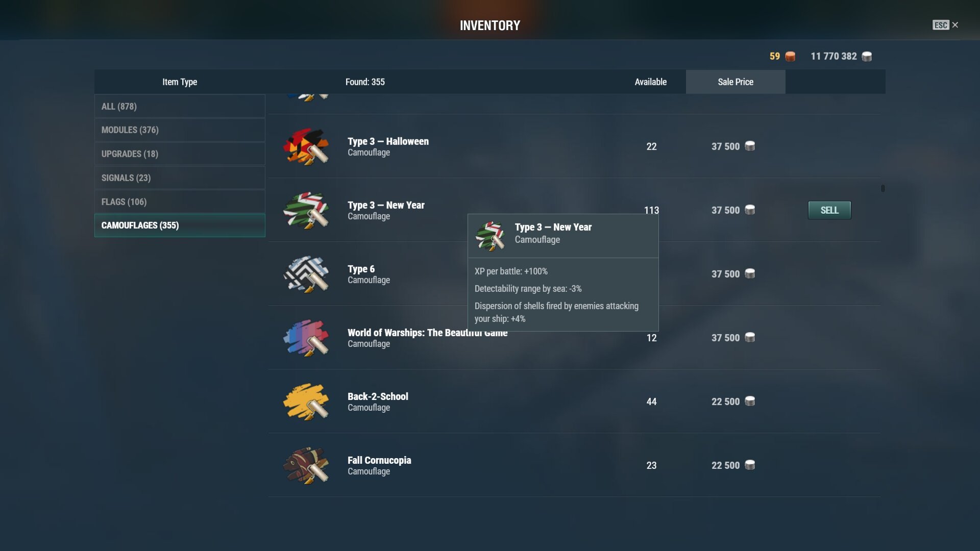The image size is (980, 551).
Task: Show ALL (878) inventory items
Action: (x=180, y=106)
